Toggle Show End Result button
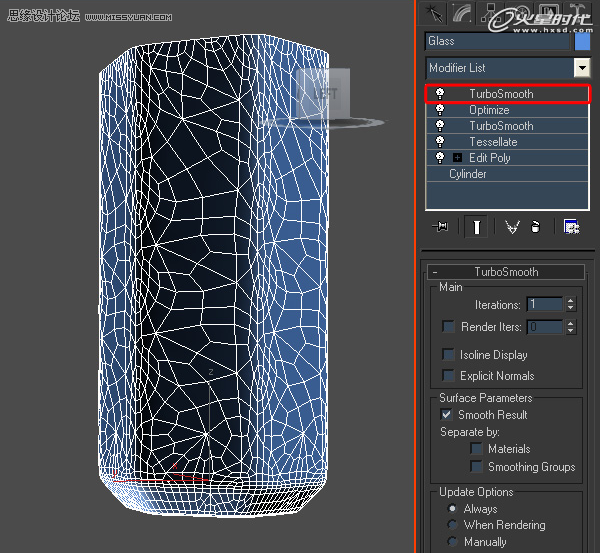 (476, 227)
